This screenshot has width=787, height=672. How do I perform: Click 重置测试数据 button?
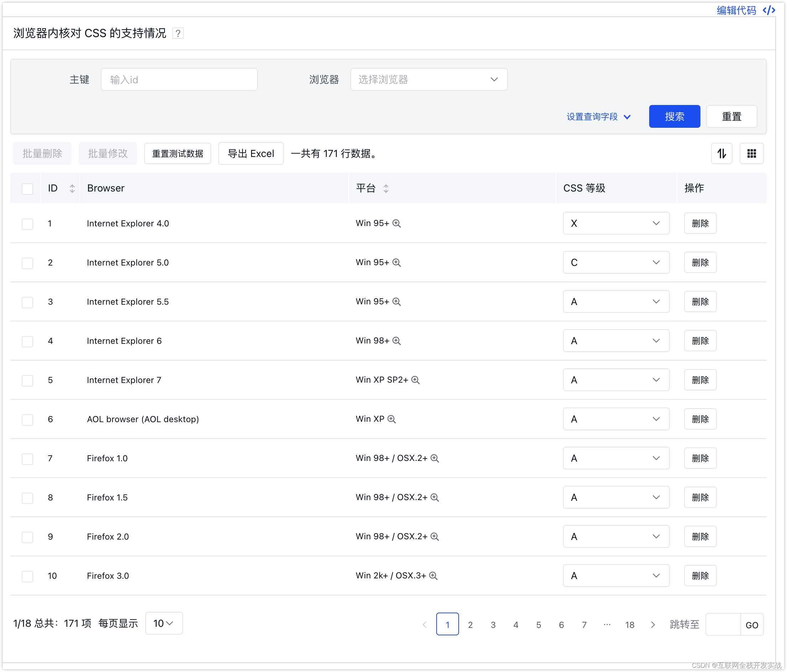point(177,153)
